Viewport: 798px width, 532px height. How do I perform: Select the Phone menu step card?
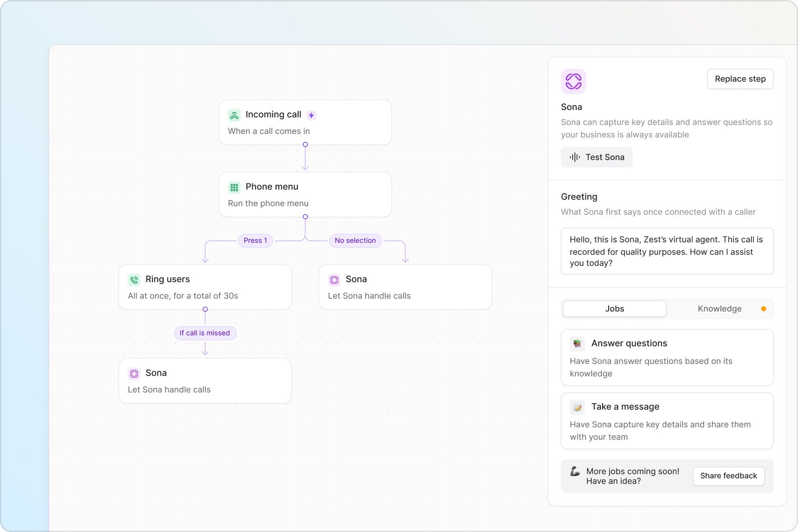pyautogui.click(x=305, y=194)
